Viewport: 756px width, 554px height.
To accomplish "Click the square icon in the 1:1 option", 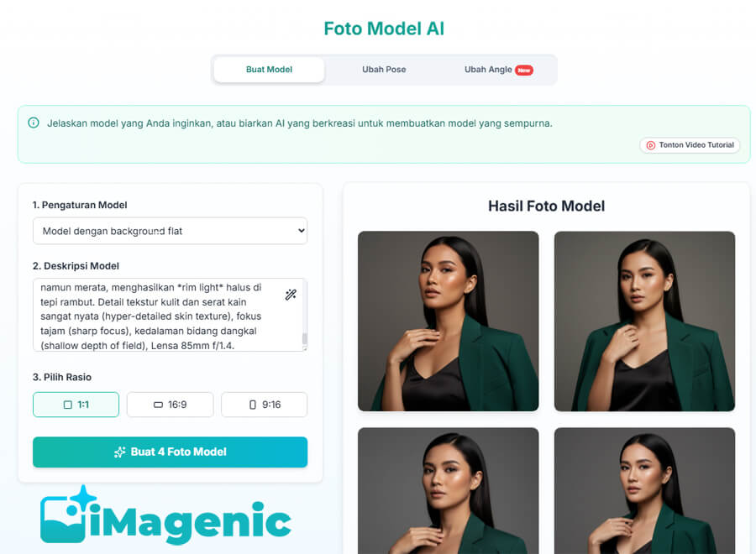I will [68, 405].
